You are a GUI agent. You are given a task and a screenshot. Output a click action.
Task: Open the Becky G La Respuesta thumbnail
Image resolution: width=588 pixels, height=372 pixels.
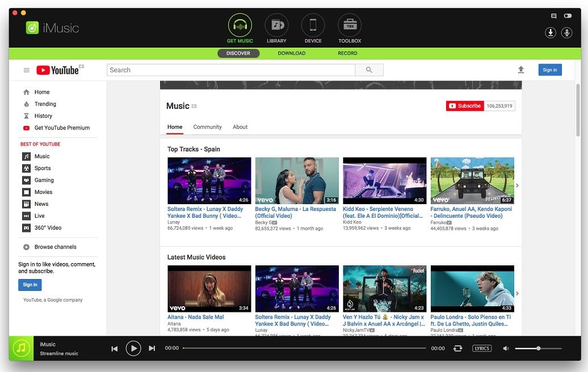[x=297, y=180]
